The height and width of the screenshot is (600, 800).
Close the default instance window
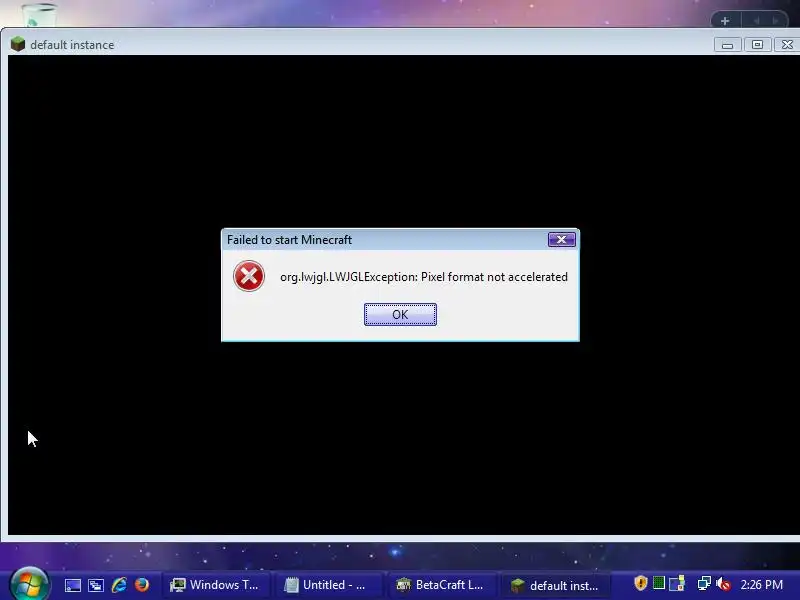tap(787, 45)
